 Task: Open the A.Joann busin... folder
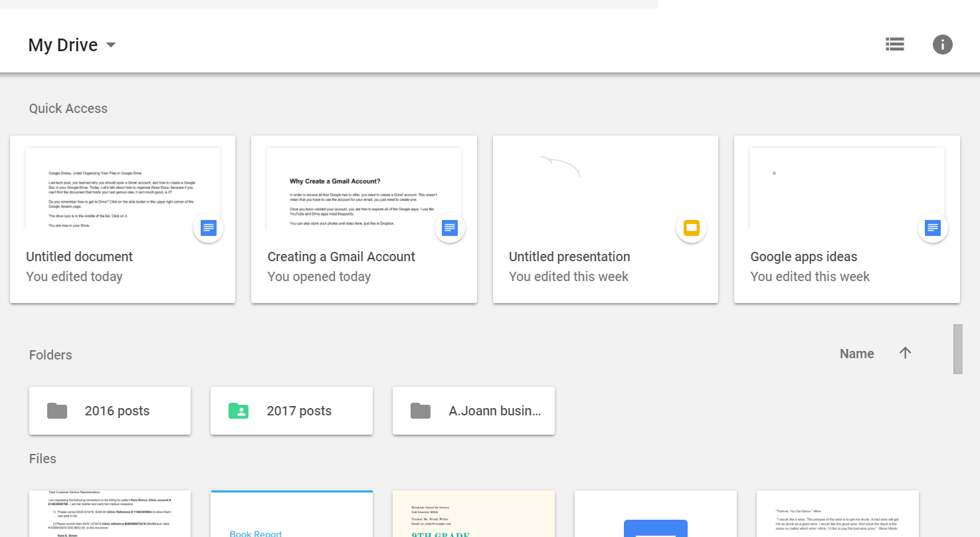tap(474, 411)
